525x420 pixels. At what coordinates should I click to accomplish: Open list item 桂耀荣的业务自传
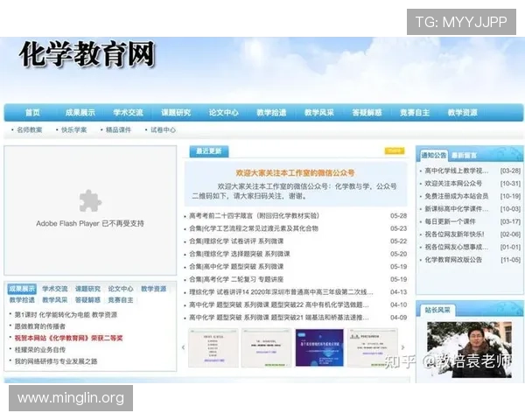coord(40,350)
